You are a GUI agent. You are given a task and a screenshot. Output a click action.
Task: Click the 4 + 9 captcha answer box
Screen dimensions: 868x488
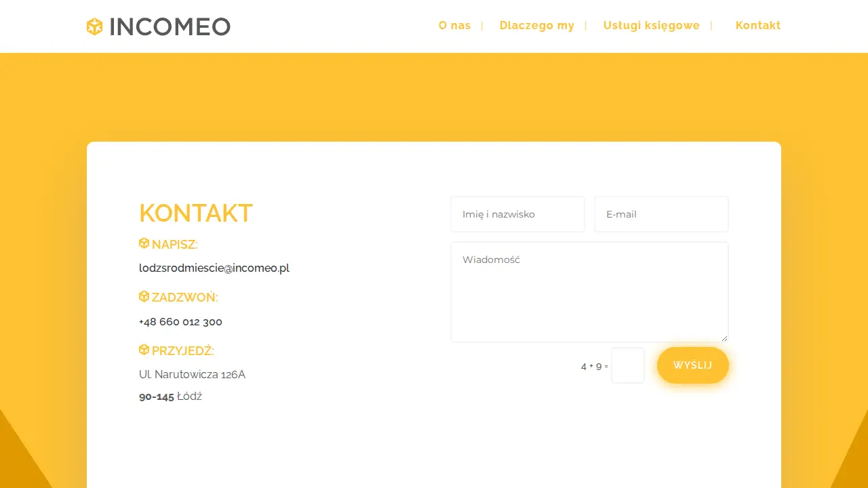point(628,365)
